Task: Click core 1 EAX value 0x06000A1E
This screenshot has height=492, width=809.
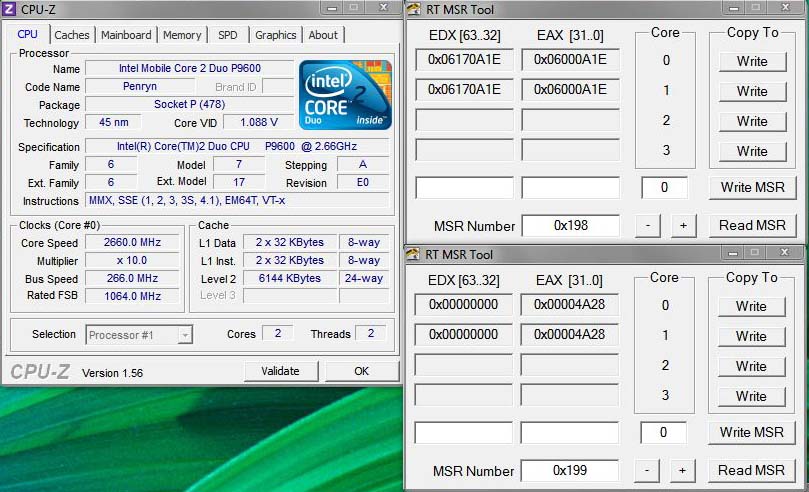Action: pyautogui.click(x=571, y=90)
